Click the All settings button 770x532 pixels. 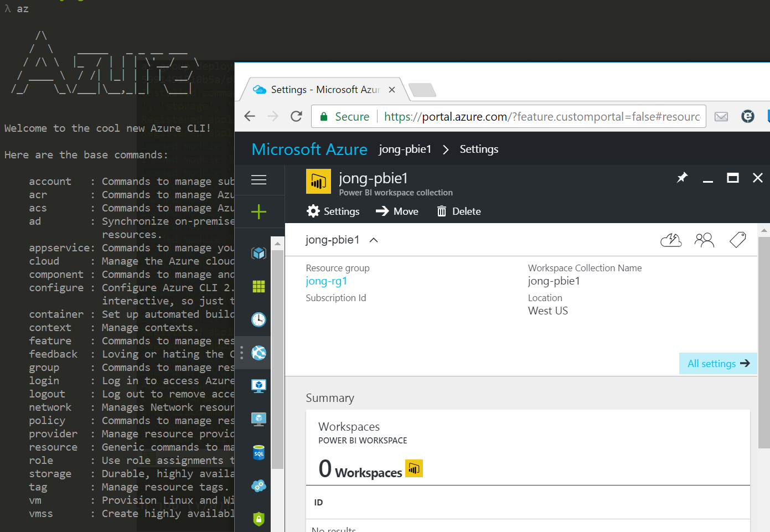point(717,364)
